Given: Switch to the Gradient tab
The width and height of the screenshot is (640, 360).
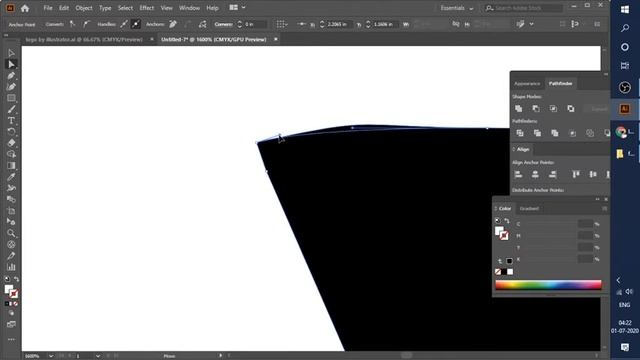Looking at the screenshot, I should click(529, 209).
